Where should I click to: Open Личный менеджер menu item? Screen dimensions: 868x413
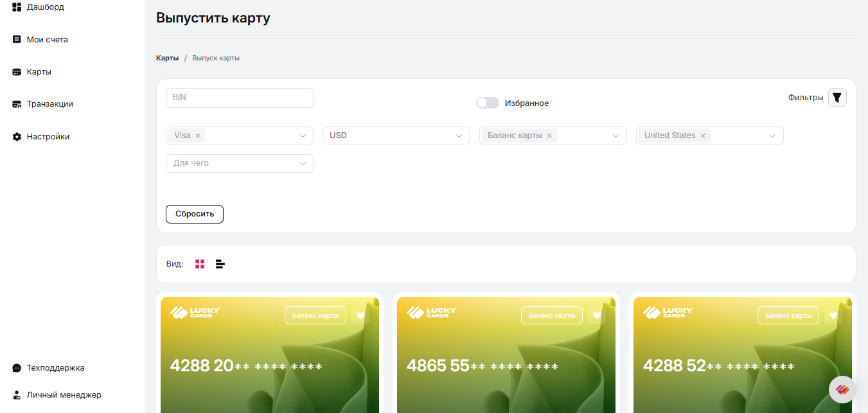(x=64, y=395)
